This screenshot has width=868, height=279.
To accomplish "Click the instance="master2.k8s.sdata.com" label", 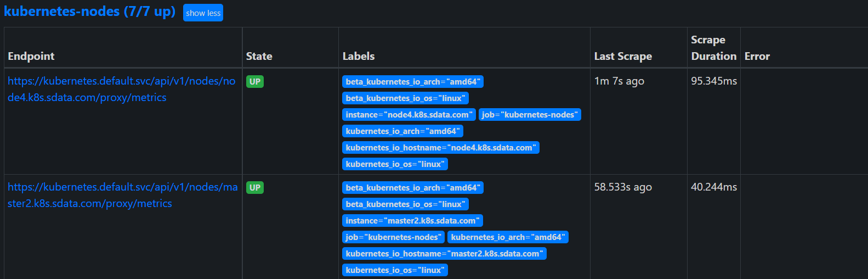I will pyautogui.click(x=412, y=221).
